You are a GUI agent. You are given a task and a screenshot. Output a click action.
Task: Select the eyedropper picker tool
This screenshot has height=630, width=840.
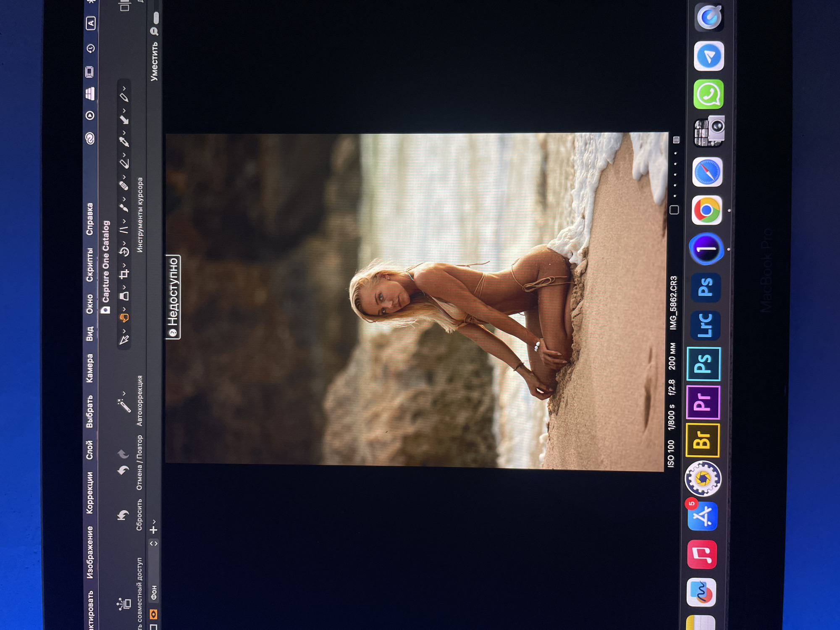pyautogui.click(x=123, y=142)
